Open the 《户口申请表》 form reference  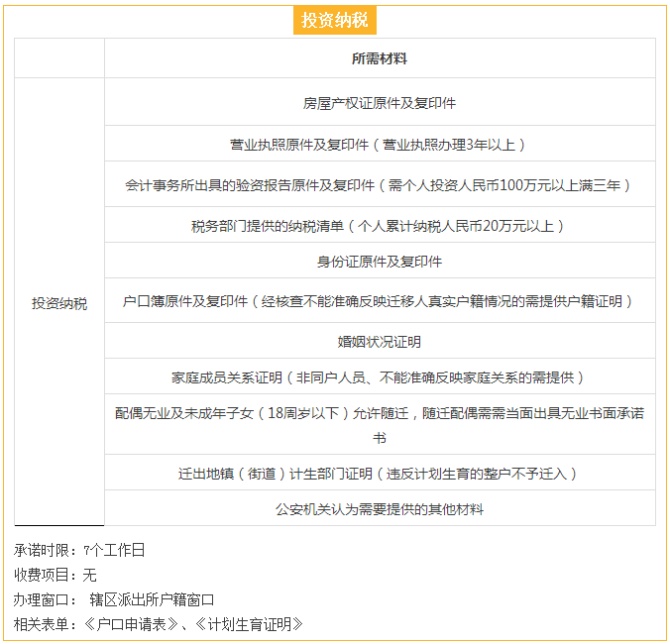(x=131, y=624)
